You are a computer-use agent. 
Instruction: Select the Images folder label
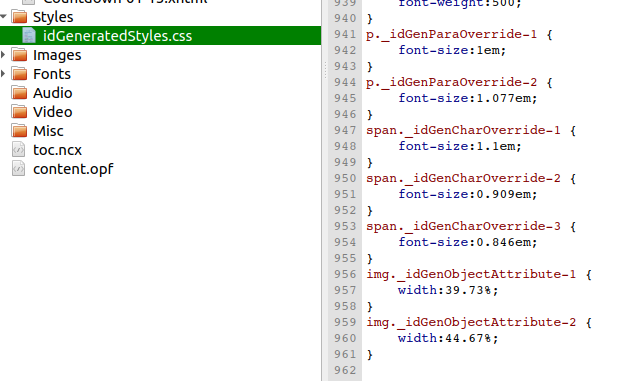click(x=57, y=55)
